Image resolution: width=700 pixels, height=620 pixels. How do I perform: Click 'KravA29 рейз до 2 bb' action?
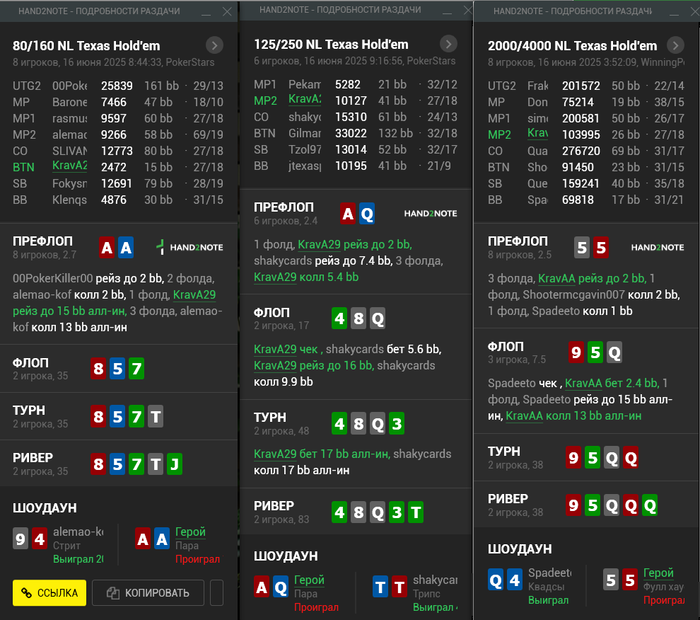tap(355, 245)
